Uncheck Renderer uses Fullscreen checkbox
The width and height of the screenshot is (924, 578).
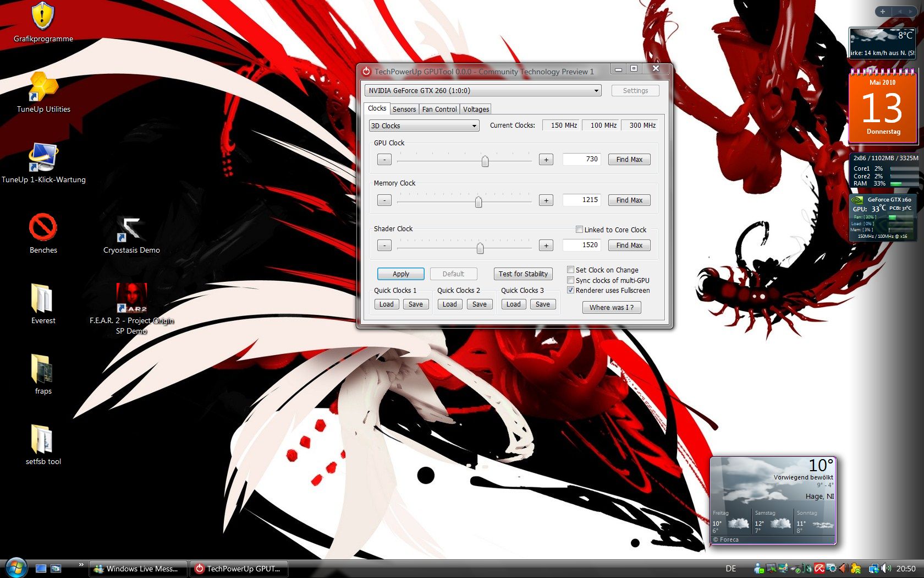tap(570, 290)
